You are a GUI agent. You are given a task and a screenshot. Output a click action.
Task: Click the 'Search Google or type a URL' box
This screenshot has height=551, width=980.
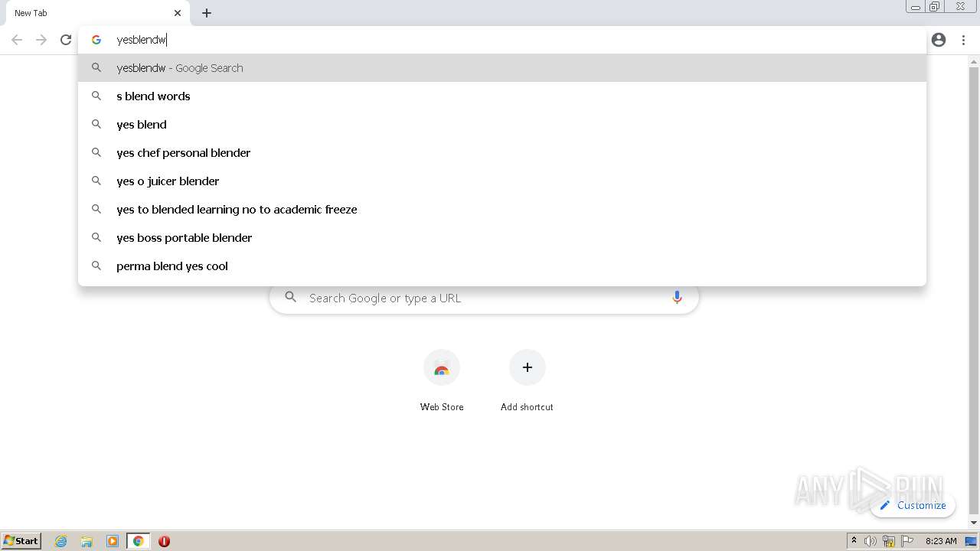pyautogui.click(x=484, y=298)
